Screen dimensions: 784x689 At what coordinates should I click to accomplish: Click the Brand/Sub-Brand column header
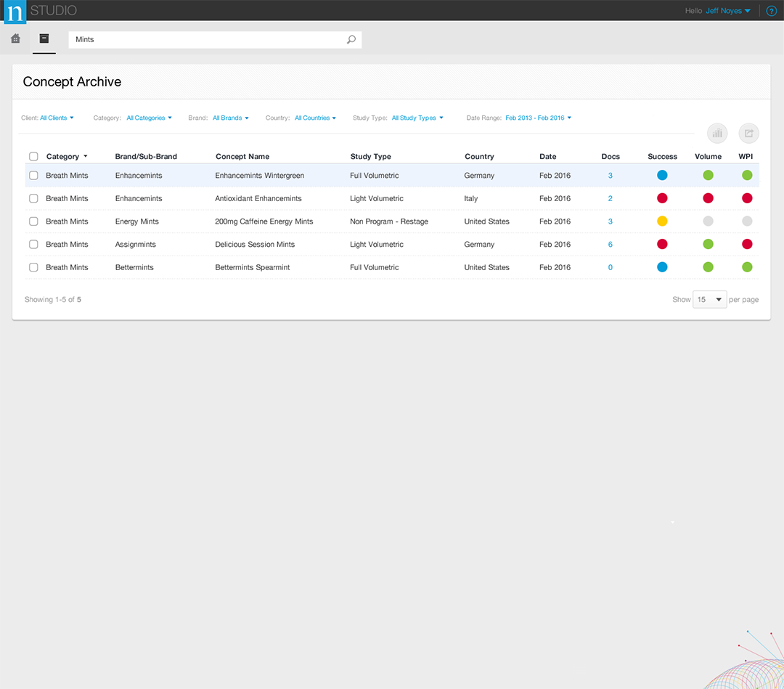pos(146,157)
